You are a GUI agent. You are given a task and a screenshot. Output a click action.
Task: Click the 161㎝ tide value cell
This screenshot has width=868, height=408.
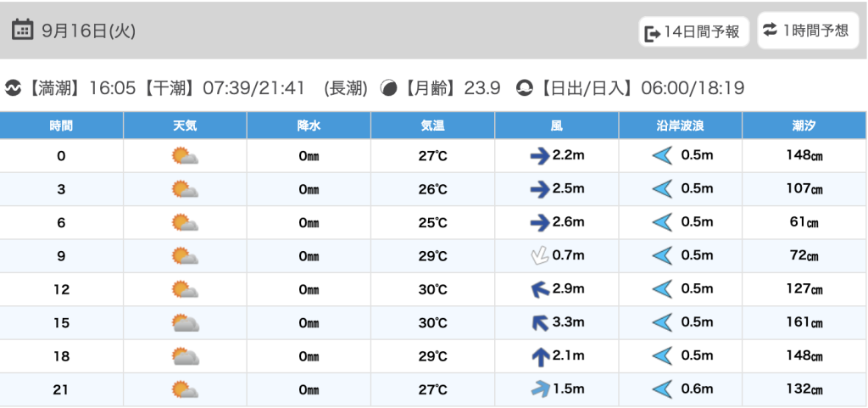(804, 323)
